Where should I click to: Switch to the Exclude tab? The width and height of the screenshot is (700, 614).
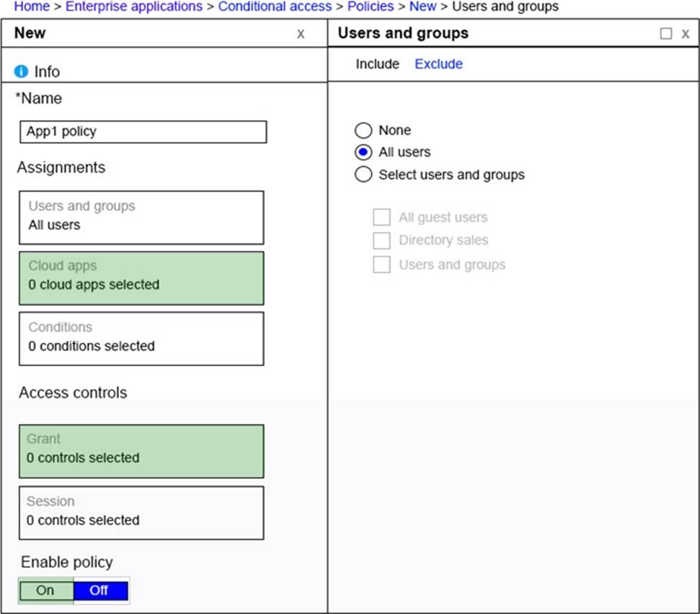438,64
